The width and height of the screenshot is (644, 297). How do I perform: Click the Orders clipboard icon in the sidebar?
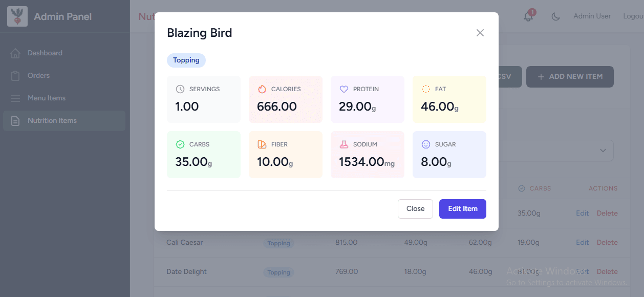[x=15, y=76]
